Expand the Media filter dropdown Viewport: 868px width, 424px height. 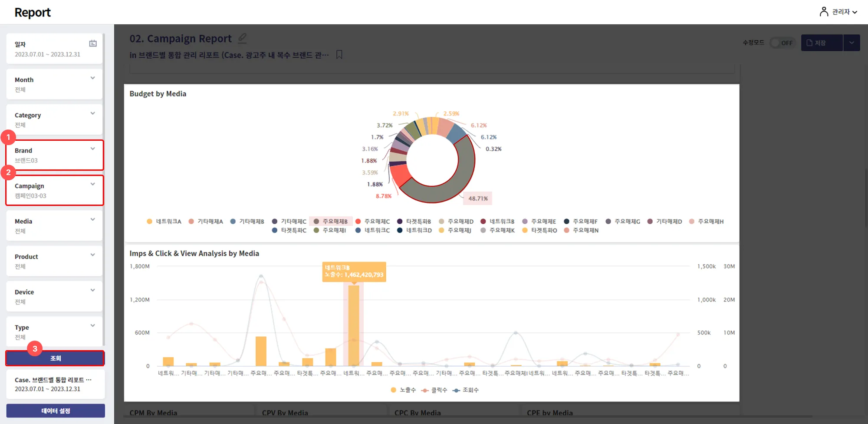54,226
